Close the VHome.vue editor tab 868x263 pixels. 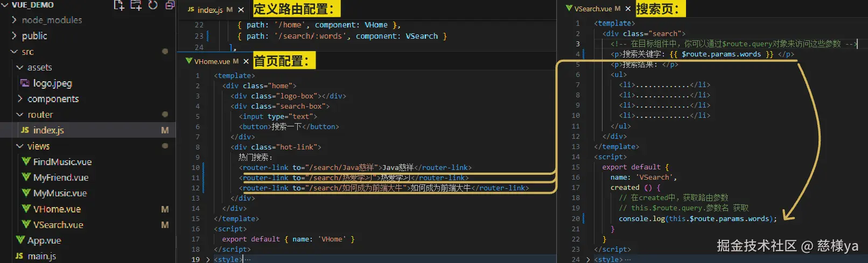click(x=246, y=61)
